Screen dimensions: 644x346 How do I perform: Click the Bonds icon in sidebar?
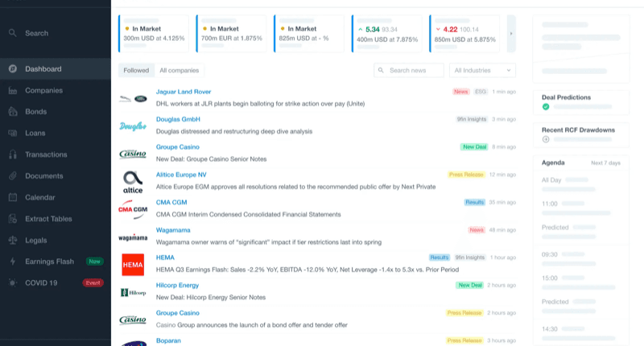(x=13, y=112)
